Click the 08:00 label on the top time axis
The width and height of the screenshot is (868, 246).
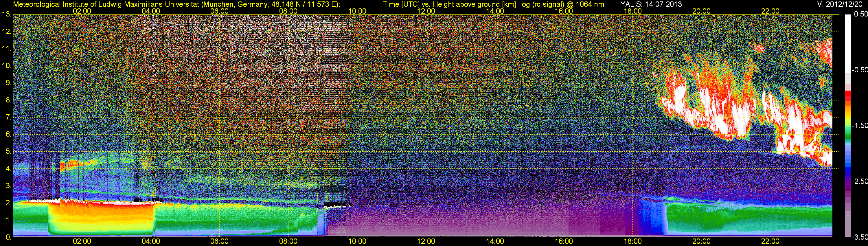288,11
